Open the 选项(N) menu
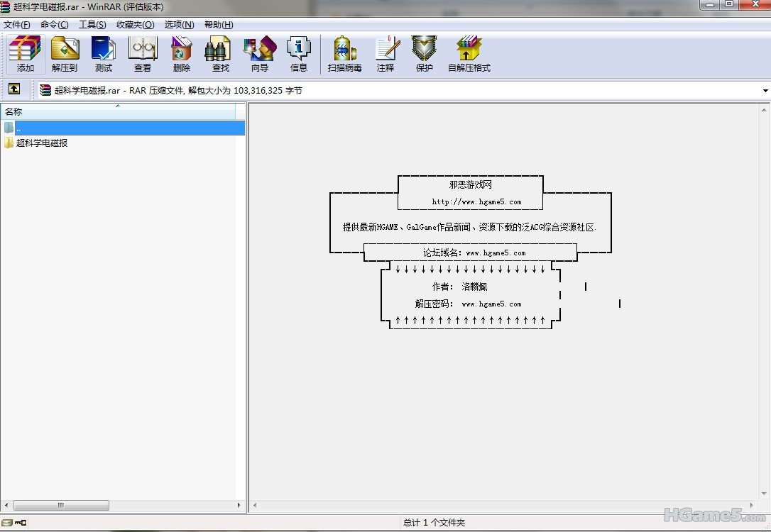The image size is (771, 532). (179, 25)
